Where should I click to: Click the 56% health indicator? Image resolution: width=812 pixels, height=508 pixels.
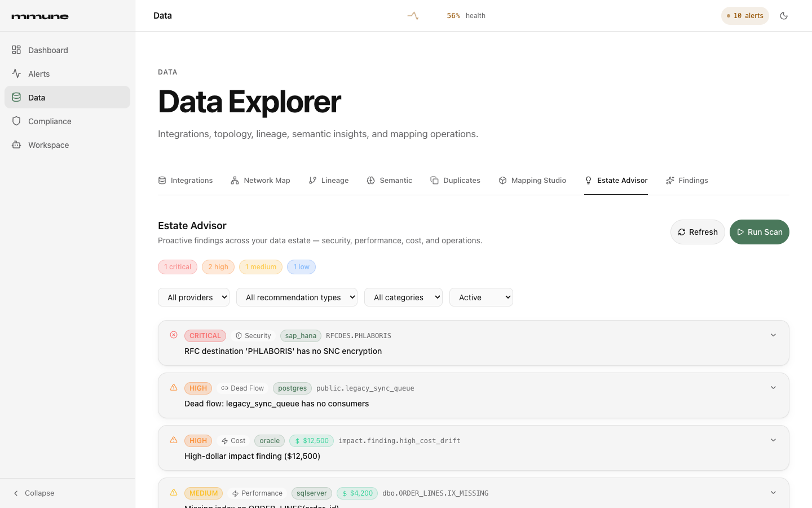(x=466, y=16)
